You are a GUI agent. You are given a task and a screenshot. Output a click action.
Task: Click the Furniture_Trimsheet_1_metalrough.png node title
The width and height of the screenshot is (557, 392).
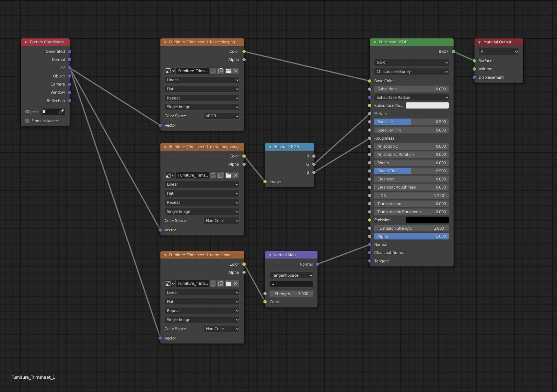[203, 147]
